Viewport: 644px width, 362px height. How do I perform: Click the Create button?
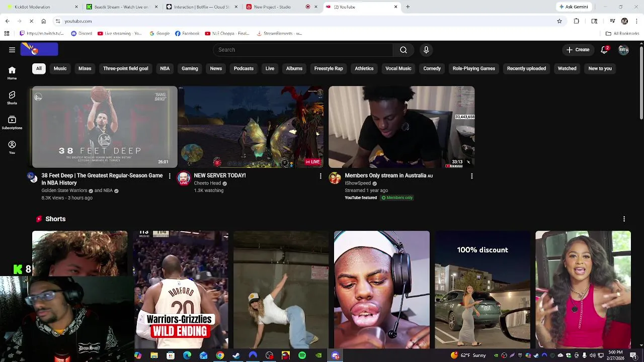578,50
